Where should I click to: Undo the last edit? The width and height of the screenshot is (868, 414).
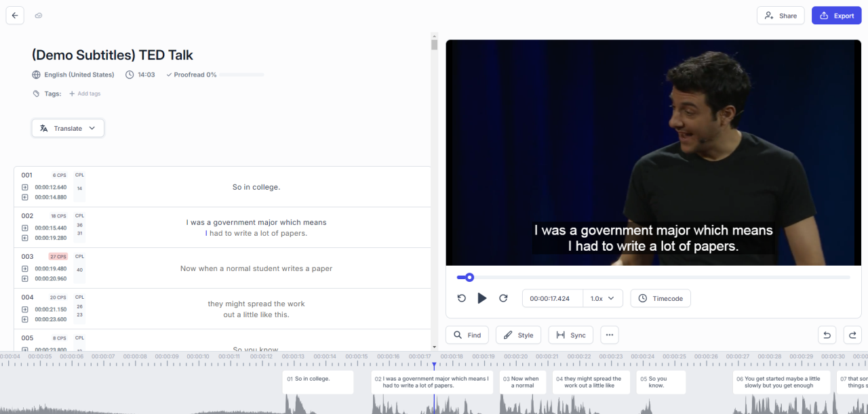[x=827, y=335]
